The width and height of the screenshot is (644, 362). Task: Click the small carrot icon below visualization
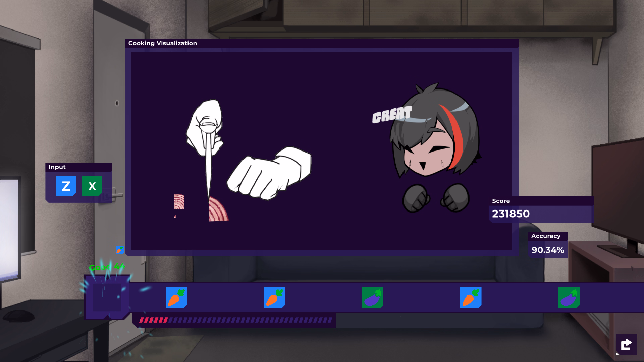coord(120,250)
